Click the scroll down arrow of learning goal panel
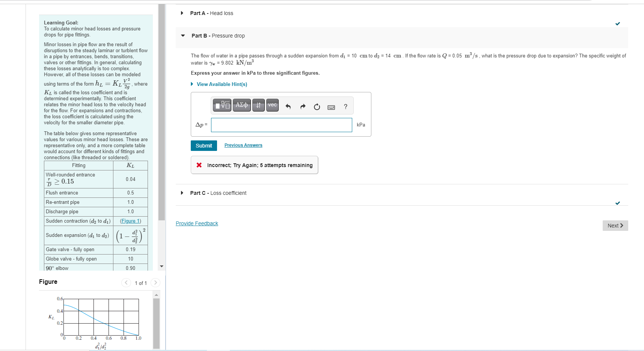 coord(162,267)
